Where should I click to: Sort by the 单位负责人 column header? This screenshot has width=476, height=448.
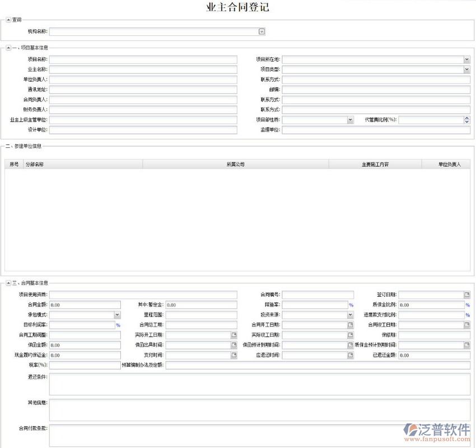click(446, 164)
